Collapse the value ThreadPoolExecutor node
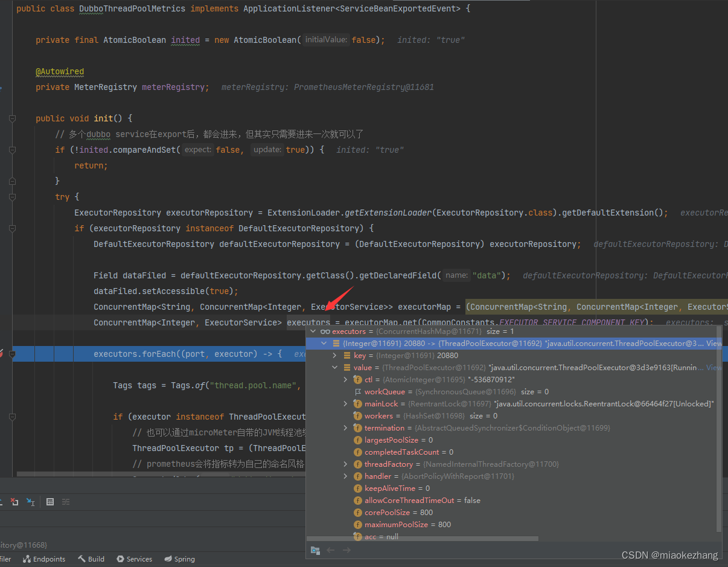The width and height of the screenshot is (728, 567). (335, 368)
